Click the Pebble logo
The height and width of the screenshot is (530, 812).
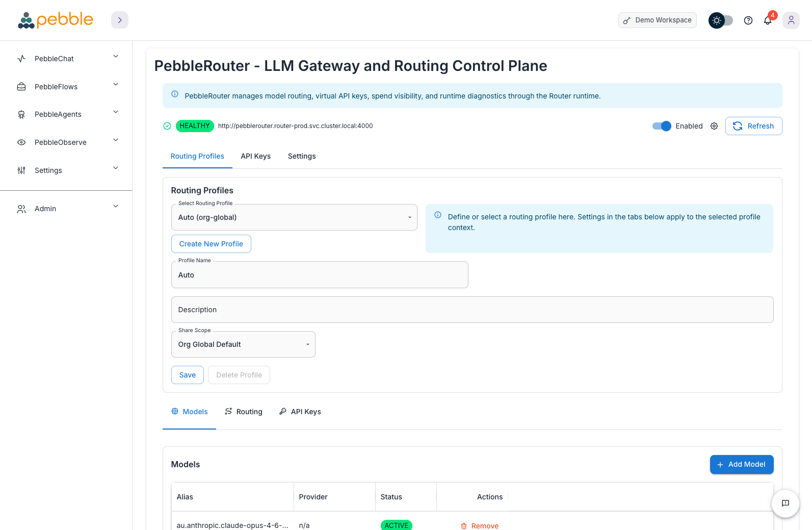pos(55,20)
